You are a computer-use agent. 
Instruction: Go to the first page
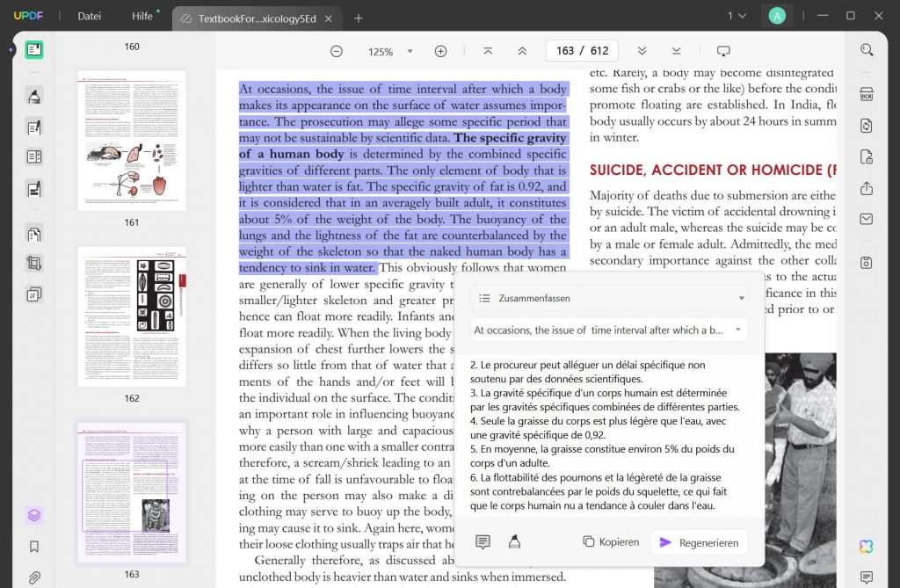click(x=488, y=51)
